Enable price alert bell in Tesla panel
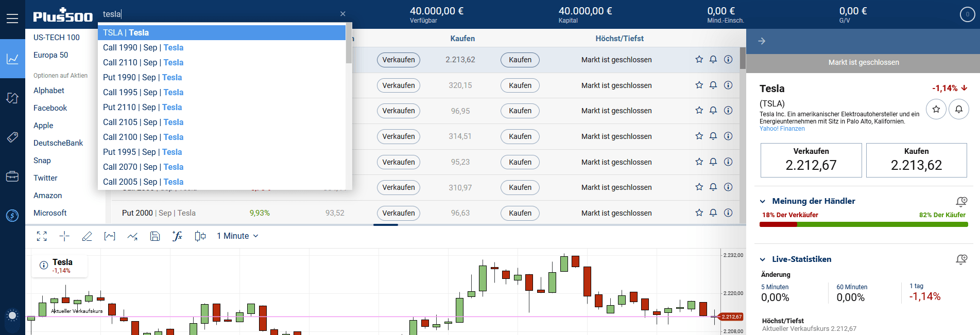980x335 pixels. [x=958, y=109]
